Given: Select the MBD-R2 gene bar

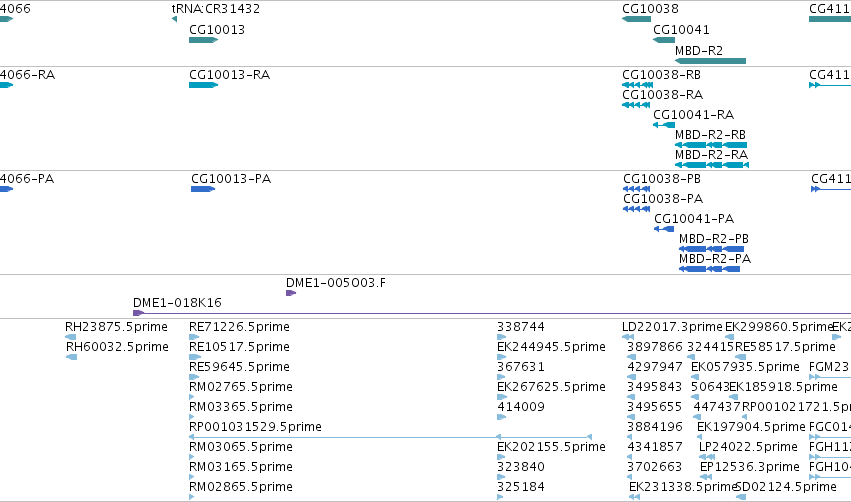Looking at the screenshot, I should [710, 61].
